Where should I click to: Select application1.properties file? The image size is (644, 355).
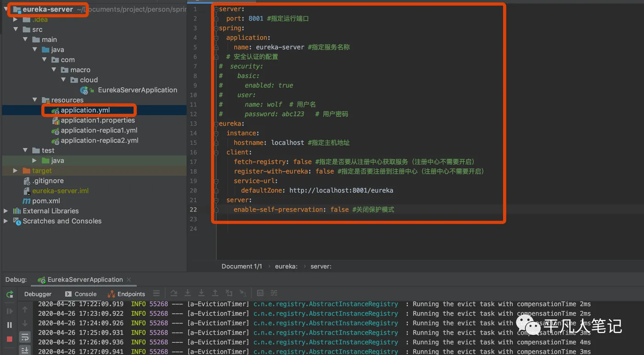pos(98,120)
